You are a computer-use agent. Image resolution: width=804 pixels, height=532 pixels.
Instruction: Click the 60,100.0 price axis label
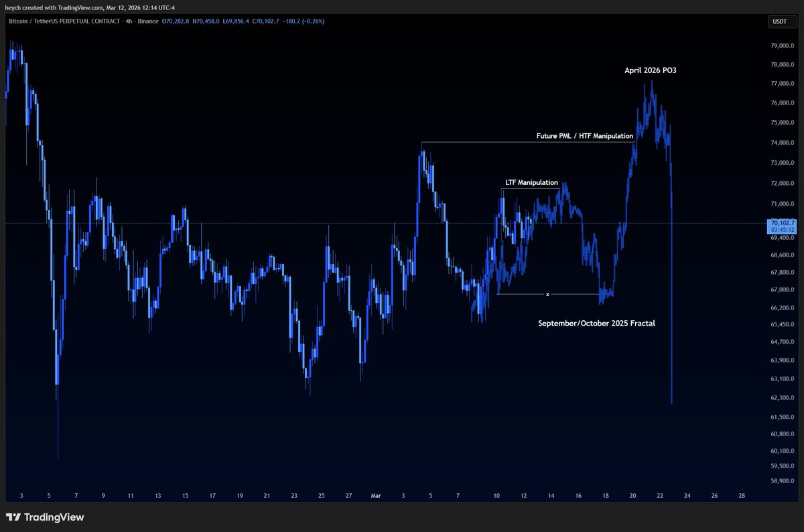pyautogui.click(x=783, y=451)
